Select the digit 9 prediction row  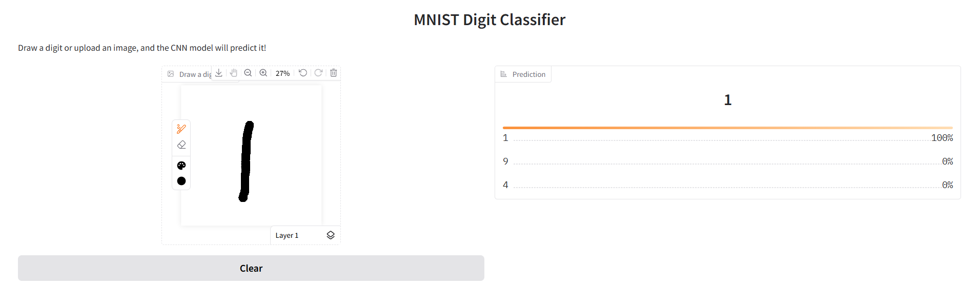(x=727, y=161)
